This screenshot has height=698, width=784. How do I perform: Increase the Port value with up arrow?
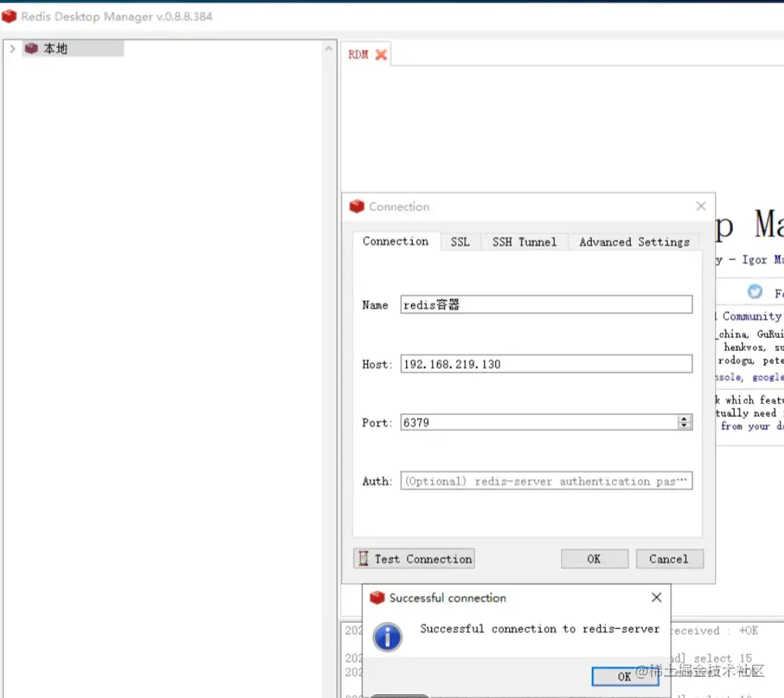[x=684, y=418]
